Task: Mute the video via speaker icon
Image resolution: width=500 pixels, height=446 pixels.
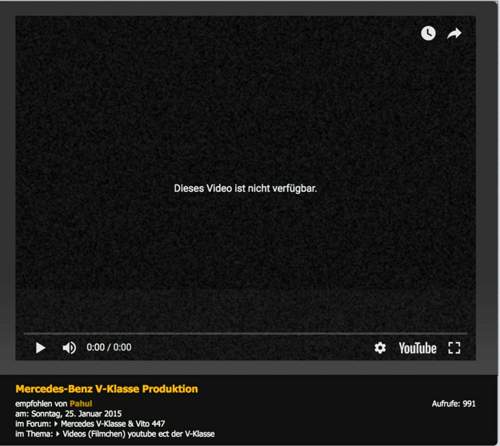Action: [x=69, y=348]
